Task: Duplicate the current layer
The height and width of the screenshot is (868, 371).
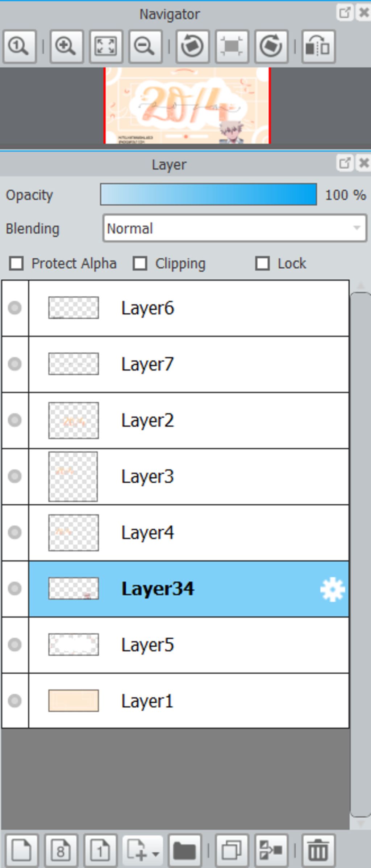Action: point(232,850)
